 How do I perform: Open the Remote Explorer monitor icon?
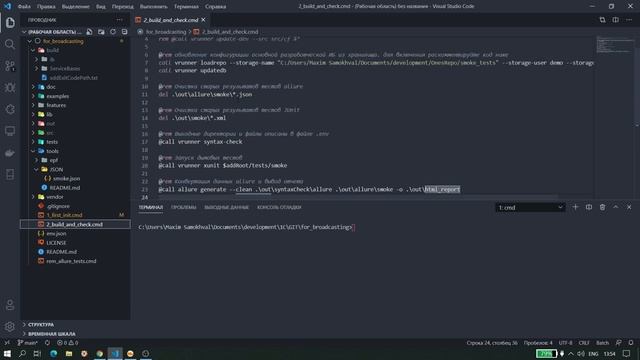(x=10, y=131)
